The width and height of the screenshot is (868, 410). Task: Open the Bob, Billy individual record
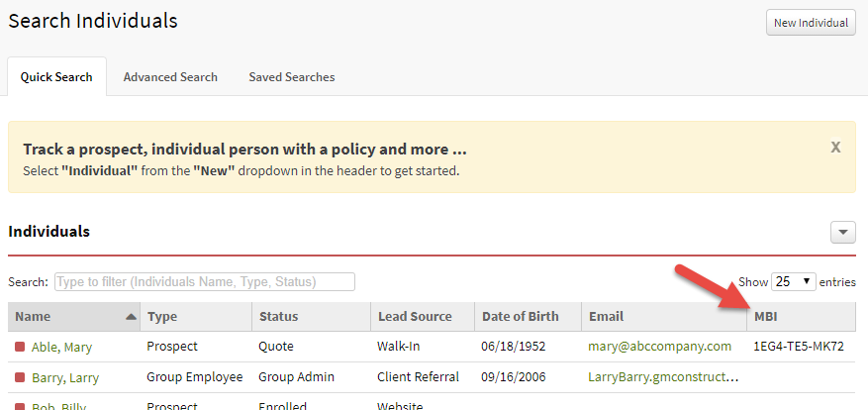pyautogui.click(x=58, y=406)
